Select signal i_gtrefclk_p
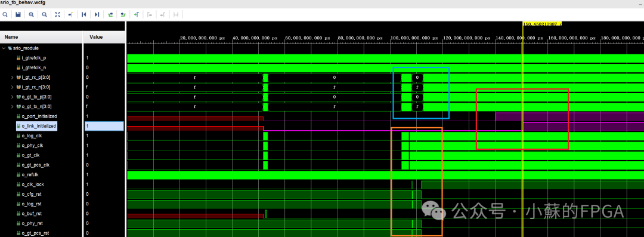This screenshot has height=237, width=644. (33, 58)
